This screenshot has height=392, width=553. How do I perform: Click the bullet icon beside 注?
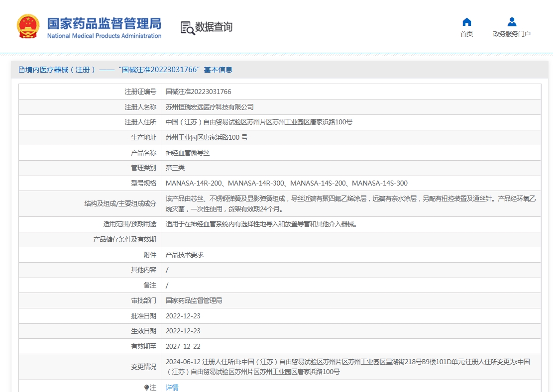click(146, 388)
